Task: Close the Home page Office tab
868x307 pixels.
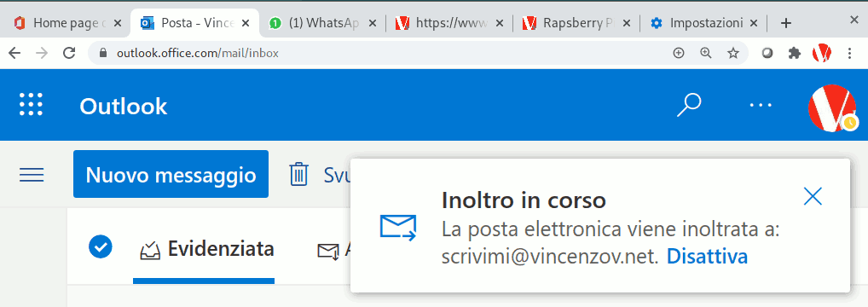Action: coord(118,23)
